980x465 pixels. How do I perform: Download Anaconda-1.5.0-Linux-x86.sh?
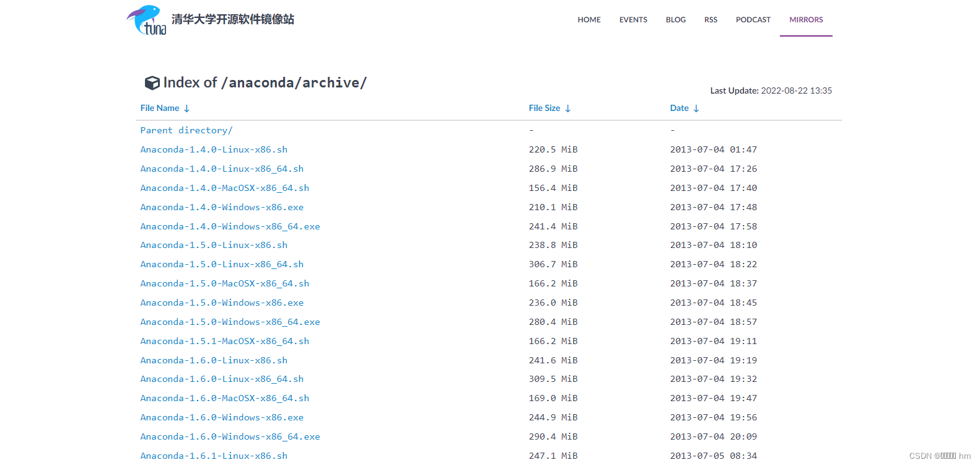tap(214, 245)
